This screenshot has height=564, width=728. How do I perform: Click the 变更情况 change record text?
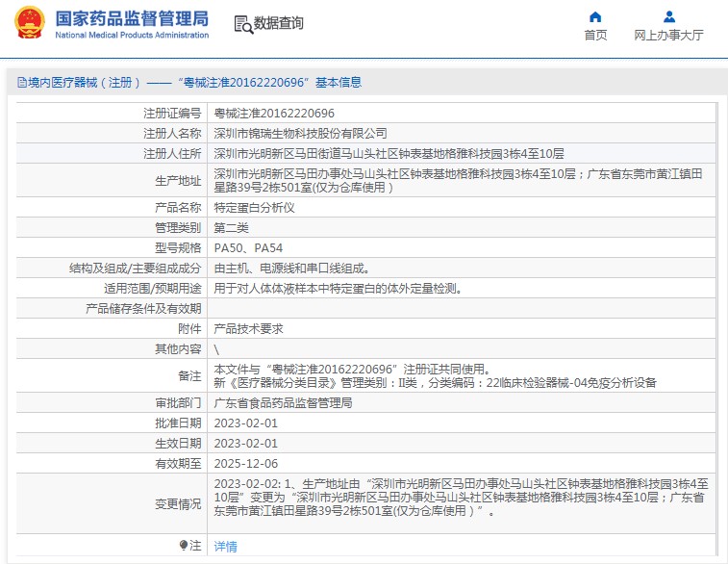[x=461, y=497]
